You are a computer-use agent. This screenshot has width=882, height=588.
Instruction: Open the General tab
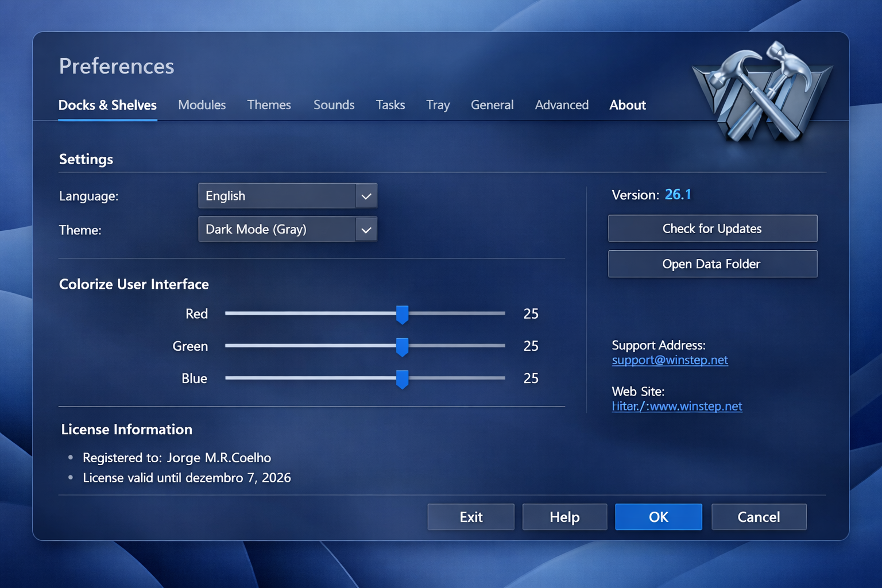tap(492, 105)
